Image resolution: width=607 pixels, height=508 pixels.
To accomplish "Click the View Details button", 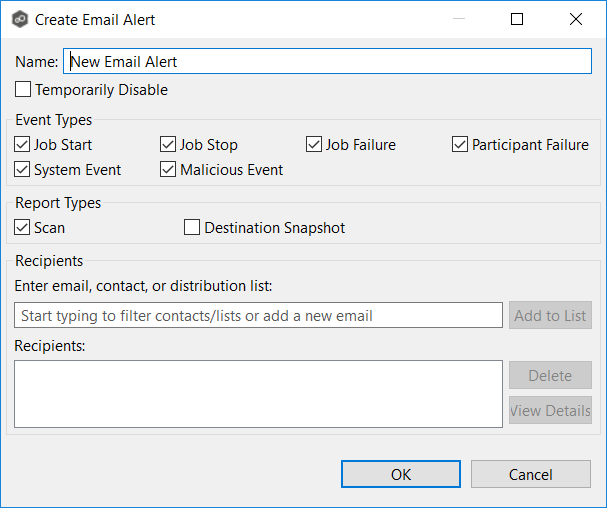I will 550,411.
